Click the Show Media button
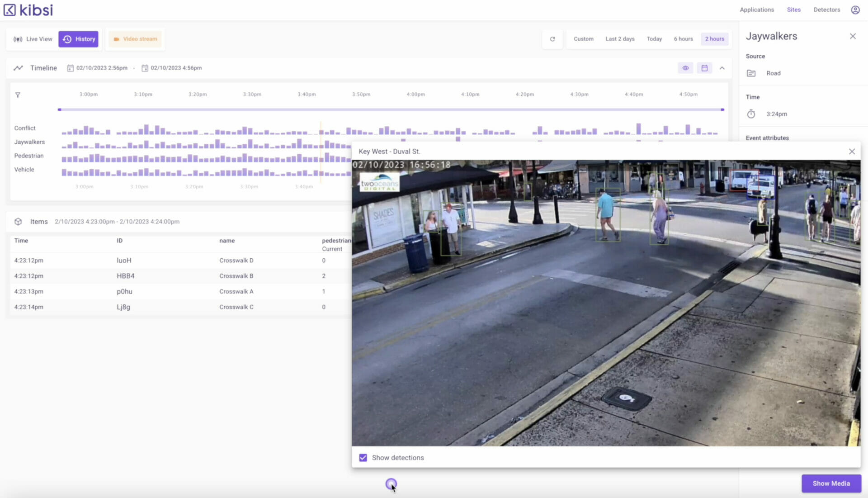868x498 pixels. coord(831,484)
